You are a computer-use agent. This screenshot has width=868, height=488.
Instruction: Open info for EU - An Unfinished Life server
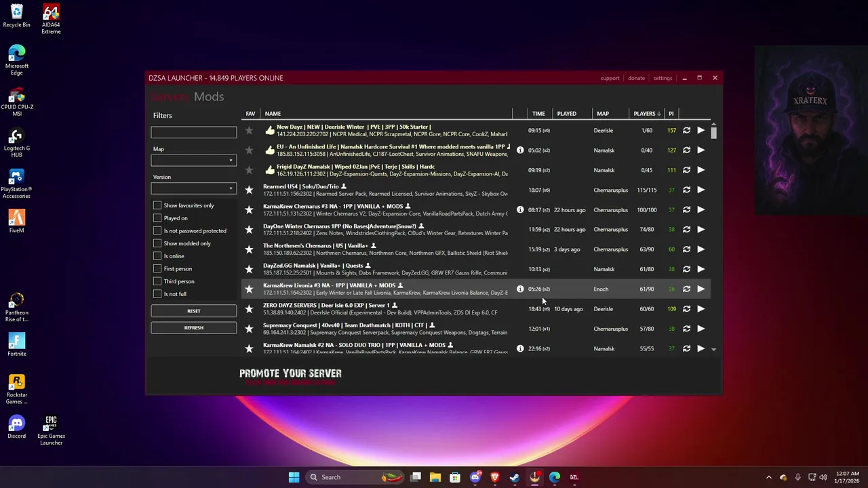pyautogui.click(x=520, y=150)
